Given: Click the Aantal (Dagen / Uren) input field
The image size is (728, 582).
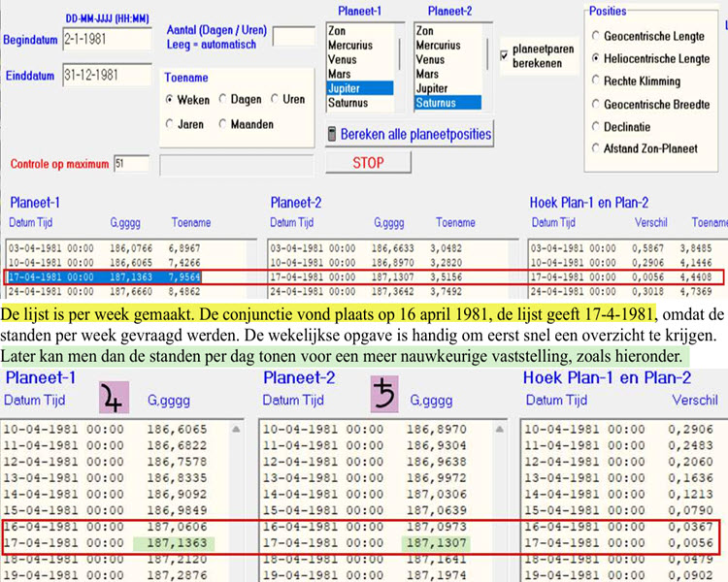Looking at the screenshot, I should pos(294,36).
